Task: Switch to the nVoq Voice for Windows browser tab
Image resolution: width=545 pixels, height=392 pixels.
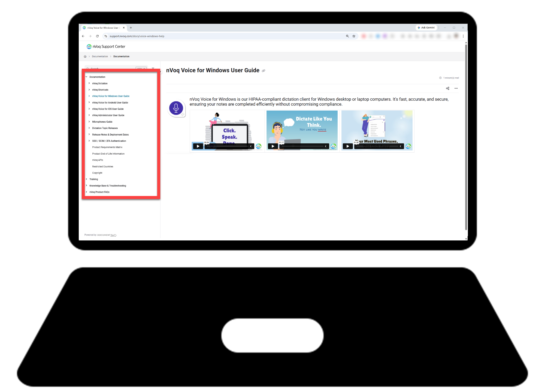Action: point(104,28)
